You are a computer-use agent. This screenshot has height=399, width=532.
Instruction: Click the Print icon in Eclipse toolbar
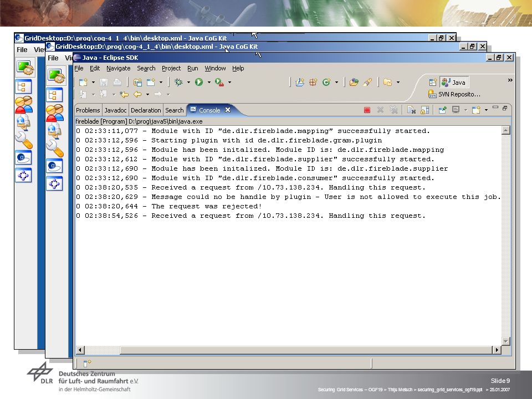tap(117, 82)
